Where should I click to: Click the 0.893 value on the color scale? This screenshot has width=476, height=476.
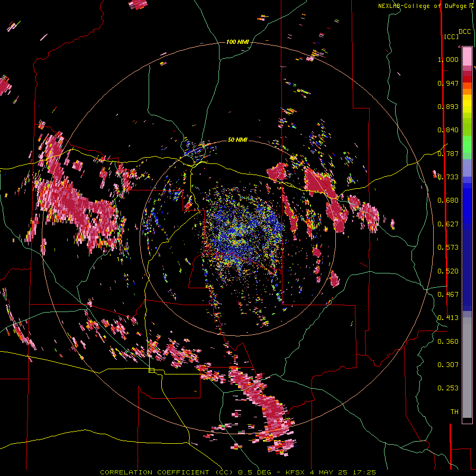click(448, 106)
